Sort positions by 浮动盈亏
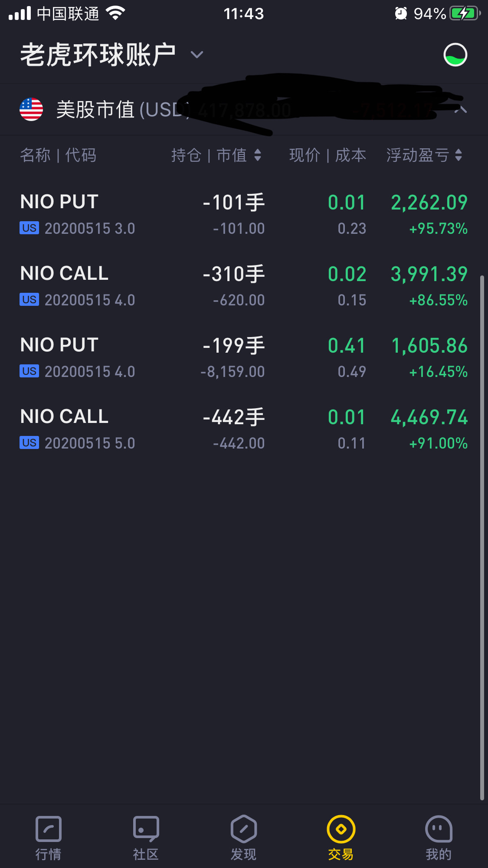Image resolution: width=488 pixels, height=868 pixels. click(x=424, y=155)
